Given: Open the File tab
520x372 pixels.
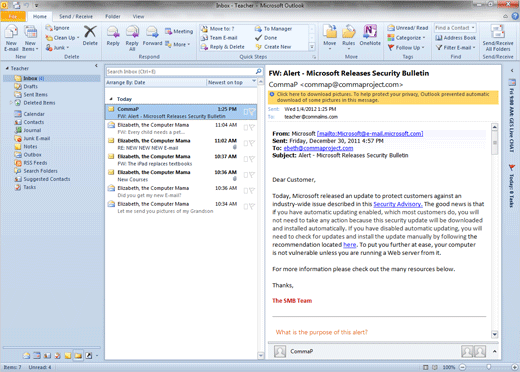Looking at the screenshot, I should (x=13, y=16).
